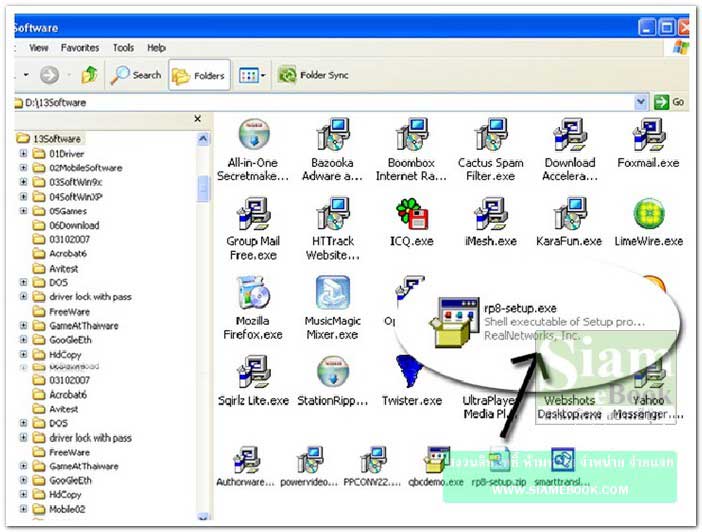Open the View menu
702x532 pixels.
[x=39, y=47]
